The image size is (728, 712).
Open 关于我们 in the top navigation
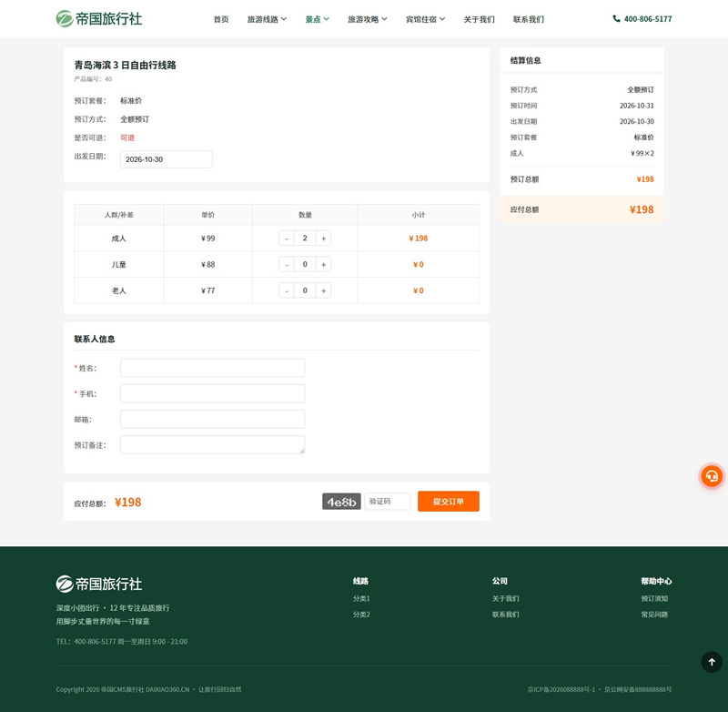480,19
